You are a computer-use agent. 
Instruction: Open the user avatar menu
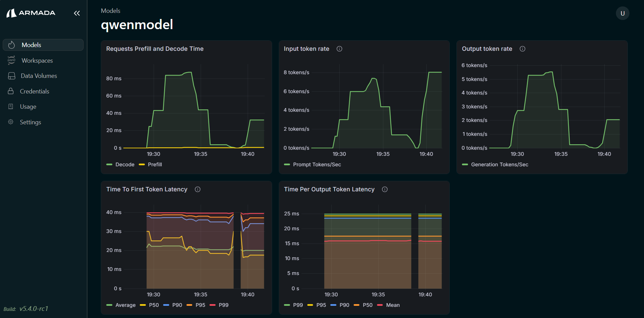tap(622, 14)
